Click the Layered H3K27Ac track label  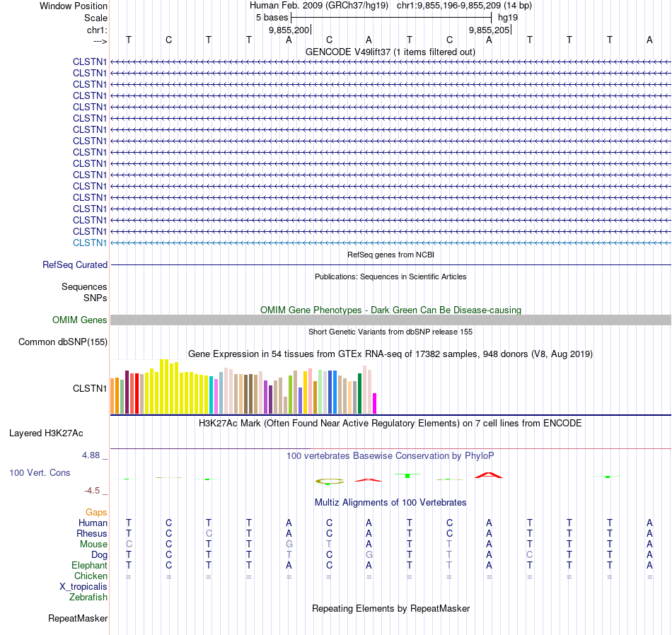pos(46,433)
